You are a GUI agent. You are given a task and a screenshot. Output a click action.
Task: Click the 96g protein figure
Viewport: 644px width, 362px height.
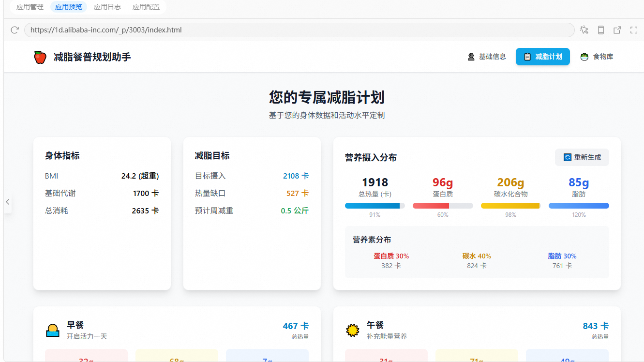click(443, 182)
